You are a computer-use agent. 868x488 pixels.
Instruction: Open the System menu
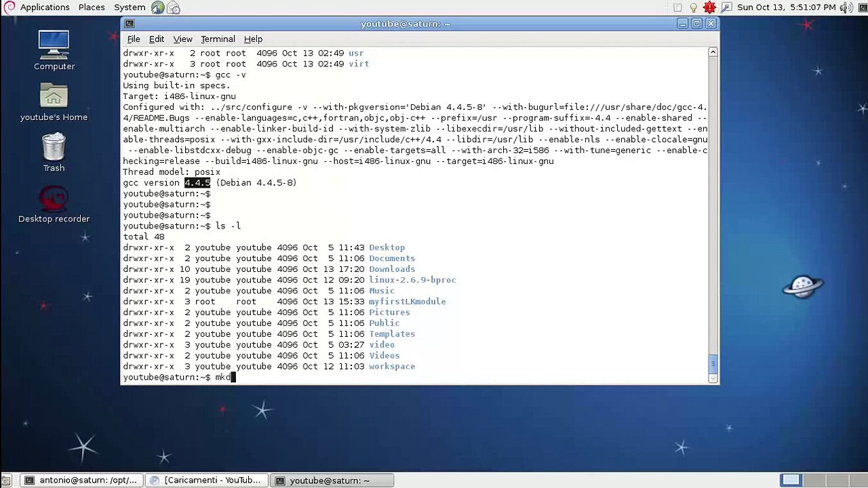(130, 7)
